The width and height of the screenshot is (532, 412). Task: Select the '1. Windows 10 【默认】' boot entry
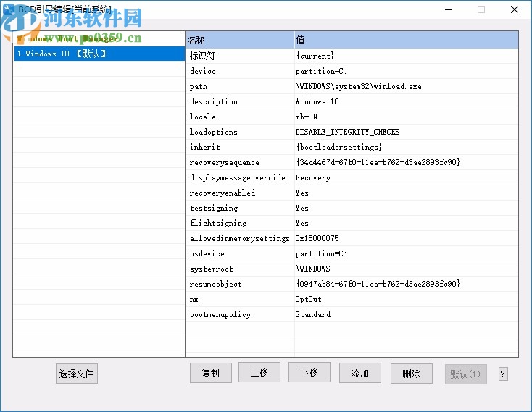click(x=99, y=54)
